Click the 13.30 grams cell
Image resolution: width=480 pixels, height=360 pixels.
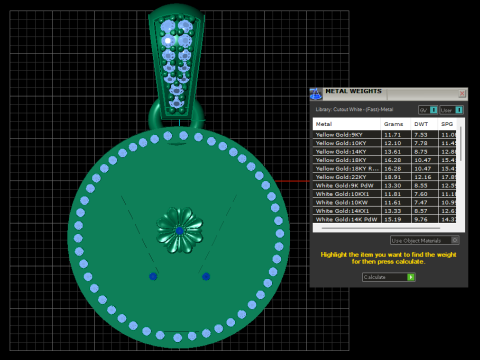[396, 186]
